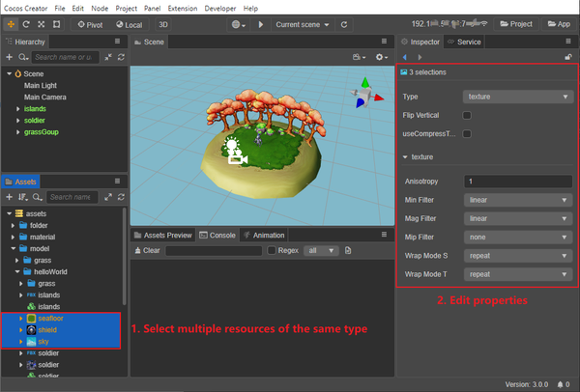Screen dimensions: 580x392
Task: Select the scale gizmo tool
Action: [41, 24]
